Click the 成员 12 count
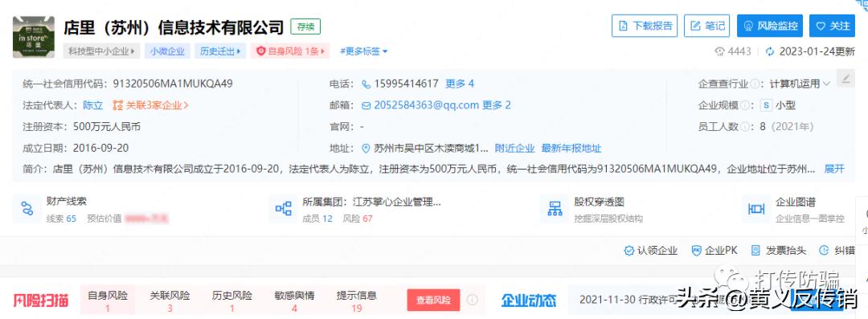868x319 pixels. 317,219
